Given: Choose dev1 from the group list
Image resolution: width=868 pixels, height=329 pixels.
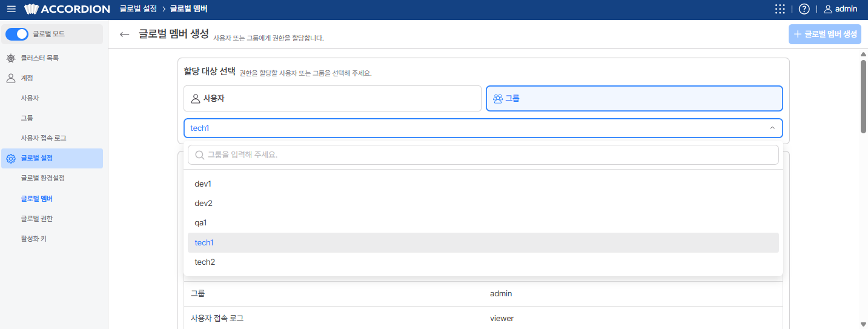Looking at the screenshot, I should click(483, 184).
